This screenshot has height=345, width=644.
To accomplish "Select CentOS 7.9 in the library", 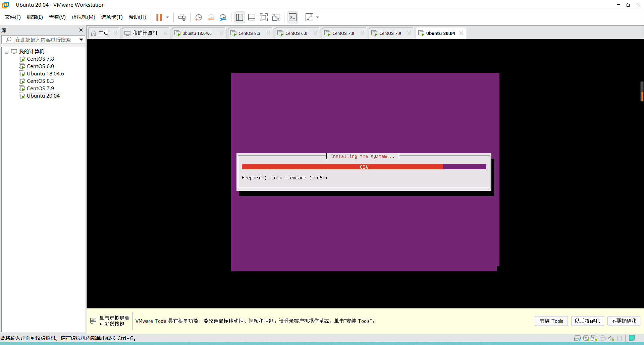I will [40, 88].
